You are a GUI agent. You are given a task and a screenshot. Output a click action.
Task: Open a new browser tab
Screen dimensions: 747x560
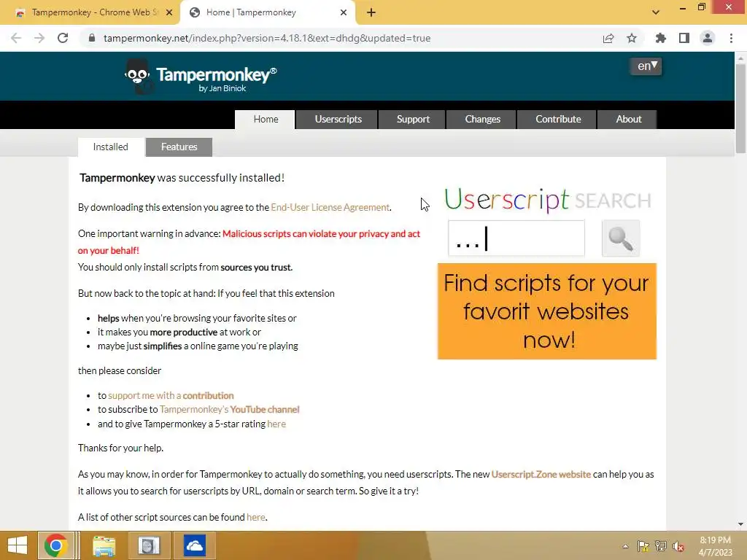pos(371,13)
